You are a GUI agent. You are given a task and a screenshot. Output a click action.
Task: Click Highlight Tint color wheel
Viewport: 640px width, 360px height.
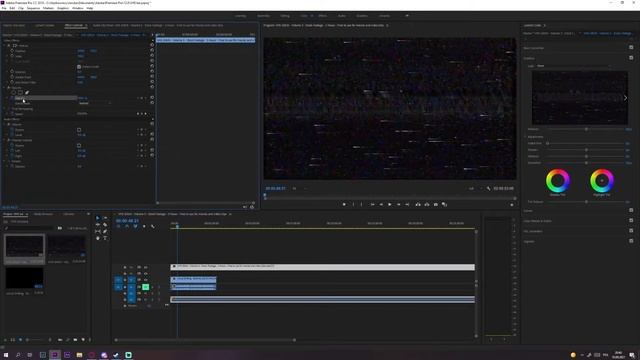coord(602,180)
